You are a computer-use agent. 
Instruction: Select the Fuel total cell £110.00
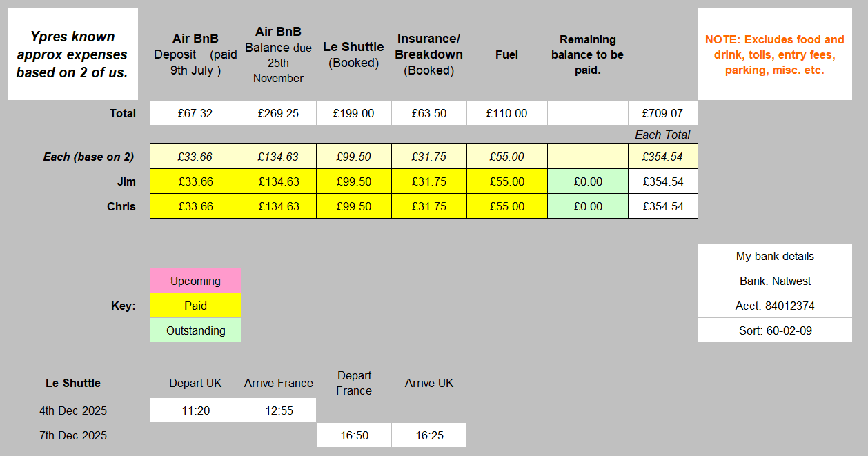point(506,113)
